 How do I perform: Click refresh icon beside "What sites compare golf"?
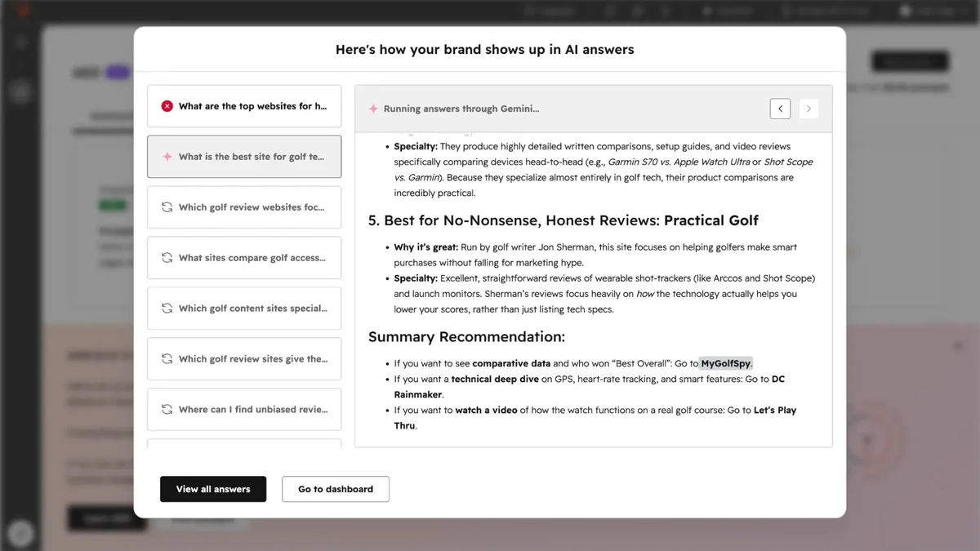[167, 258]
